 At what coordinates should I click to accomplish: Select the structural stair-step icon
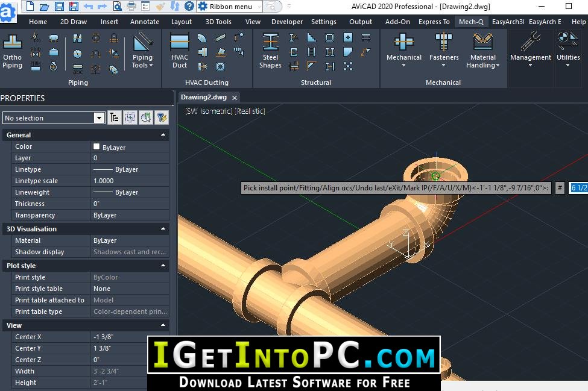click(311, 37)
